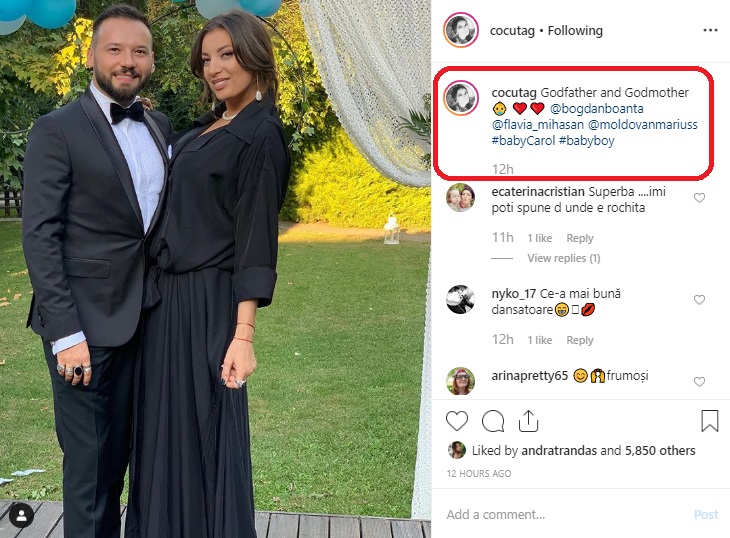Open nyko_17's profile avatar
This screenshot has width=730, height=538.
460,299
